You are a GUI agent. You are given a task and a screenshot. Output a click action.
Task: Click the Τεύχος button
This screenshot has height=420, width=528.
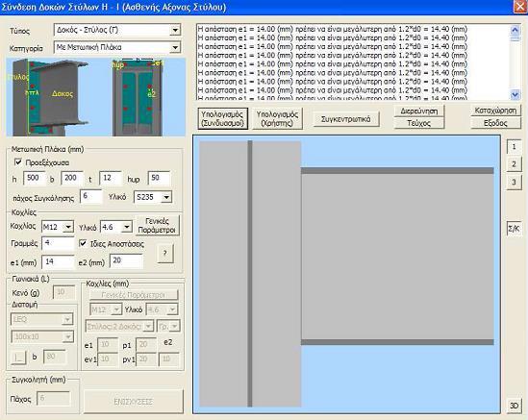[x=419, y=123]
